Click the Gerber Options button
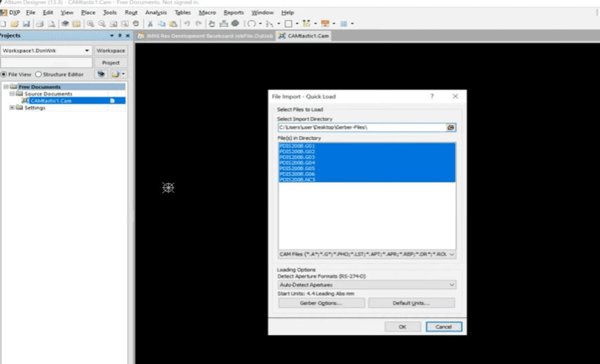The width and height of the screenshot is (600, 364). click(x=321, y=303)
